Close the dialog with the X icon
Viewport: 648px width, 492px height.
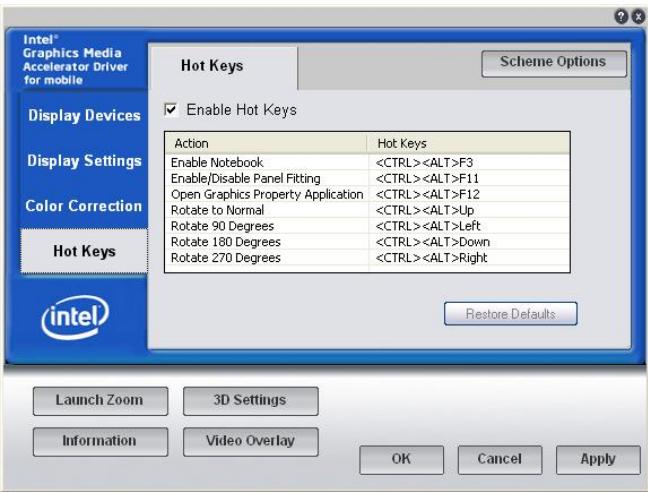point(638,17)
